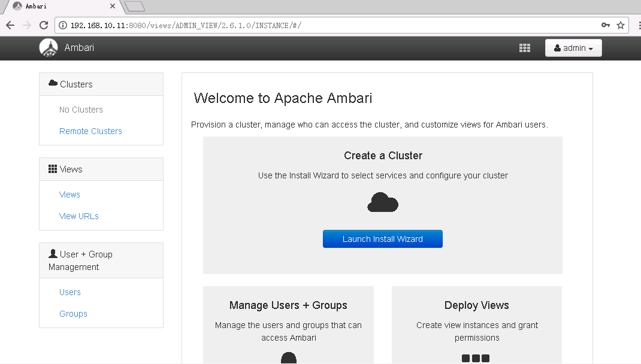Click the person icon under Manage Users + Groups

[x=289, y=358]
